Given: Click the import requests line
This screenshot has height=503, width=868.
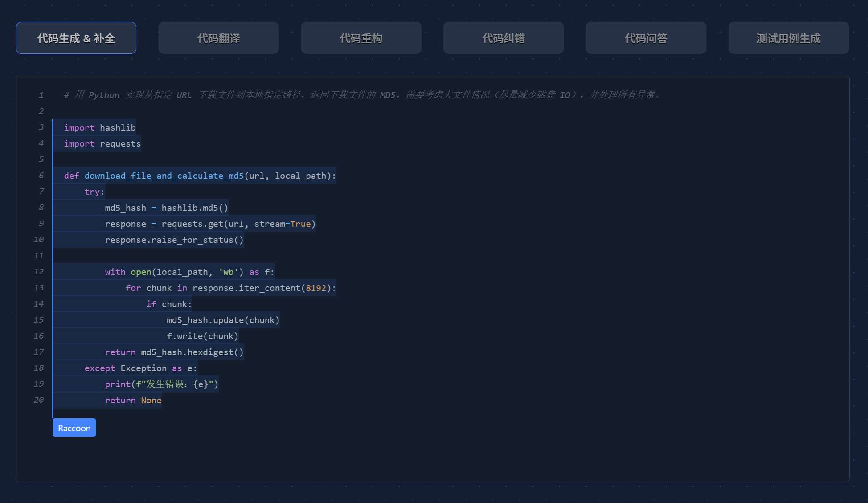Looking at the screenshot, I should point(102,143).
